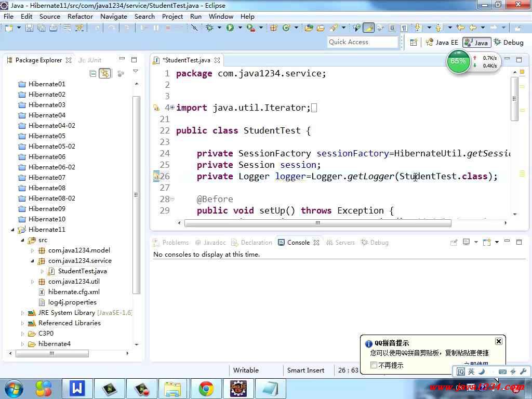Viewport: 532px width, 399px height.
Task: Click the Print toolbar icon
Action: (54, 28)
